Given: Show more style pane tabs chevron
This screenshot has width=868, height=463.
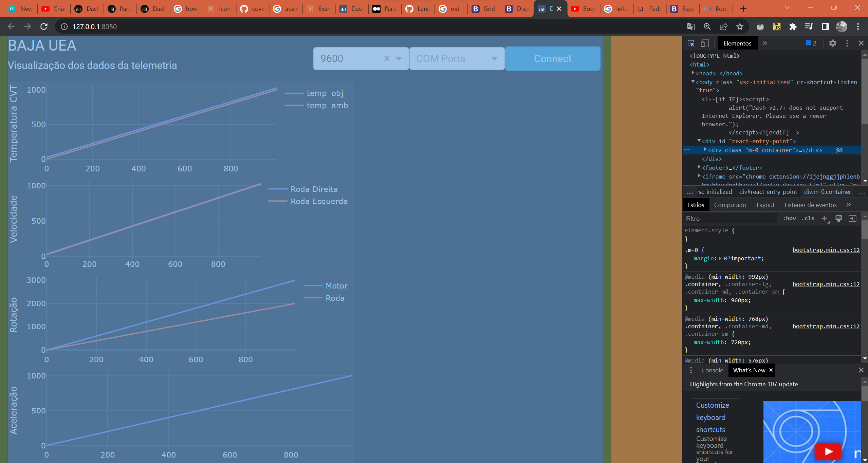Looking at the screenshot, I should pos(848,205).
